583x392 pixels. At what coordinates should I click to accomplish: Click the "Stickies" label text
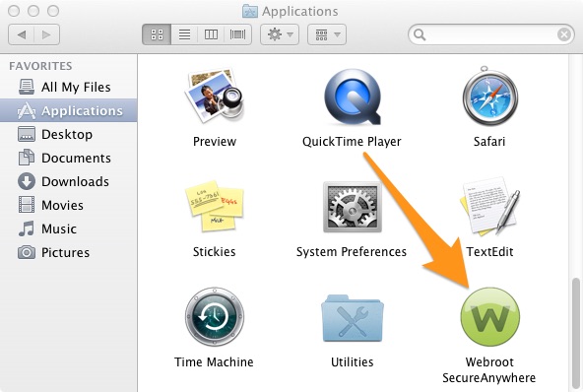tap(214, 252)
